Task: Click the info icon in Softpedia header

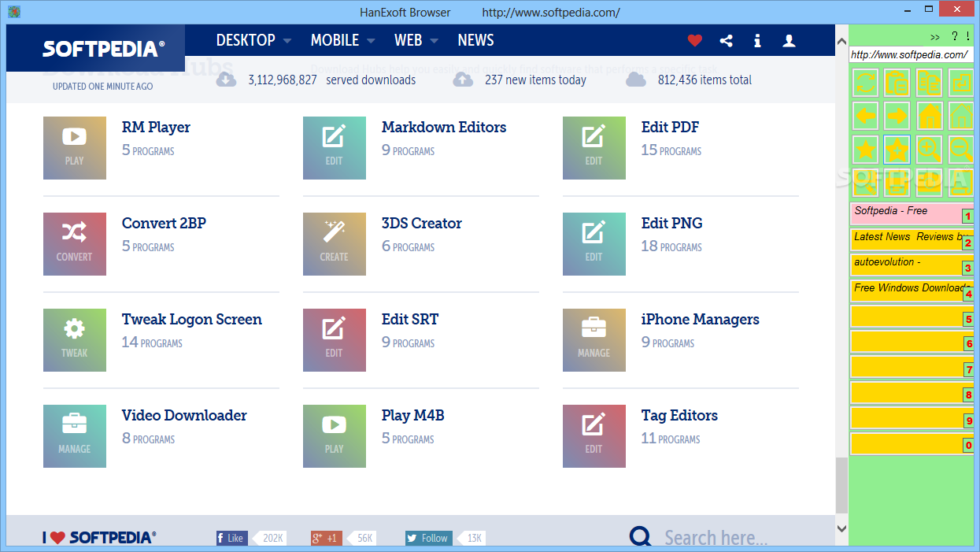Action: 757,40
